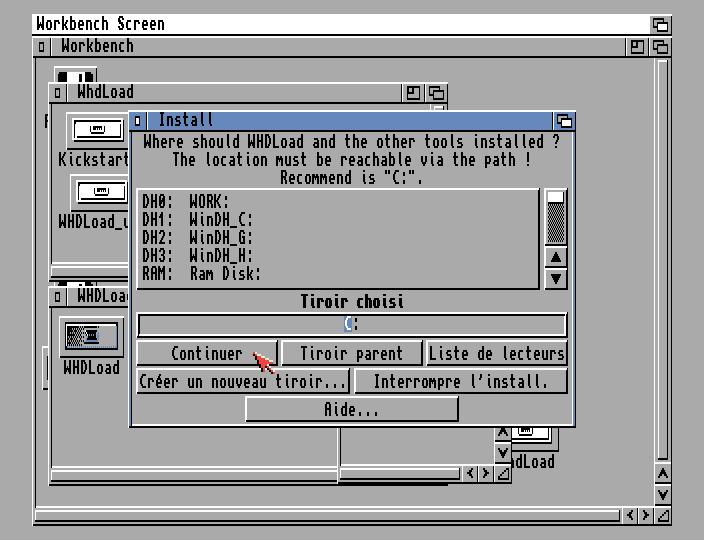Close the Workbench window gadget
This screenshot has width=704, height=540.
coord(41,47)
